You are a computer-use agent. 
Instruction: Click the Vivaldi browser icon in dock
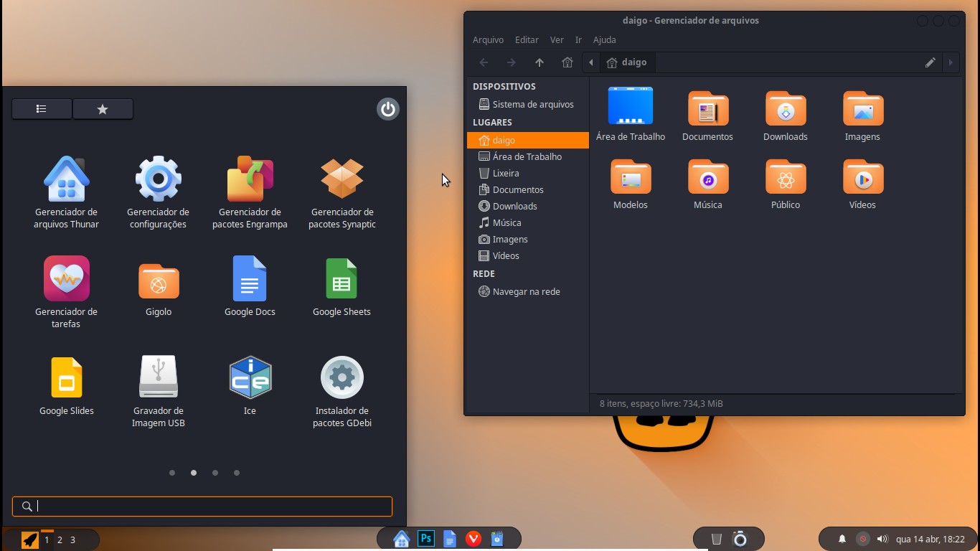473,539
